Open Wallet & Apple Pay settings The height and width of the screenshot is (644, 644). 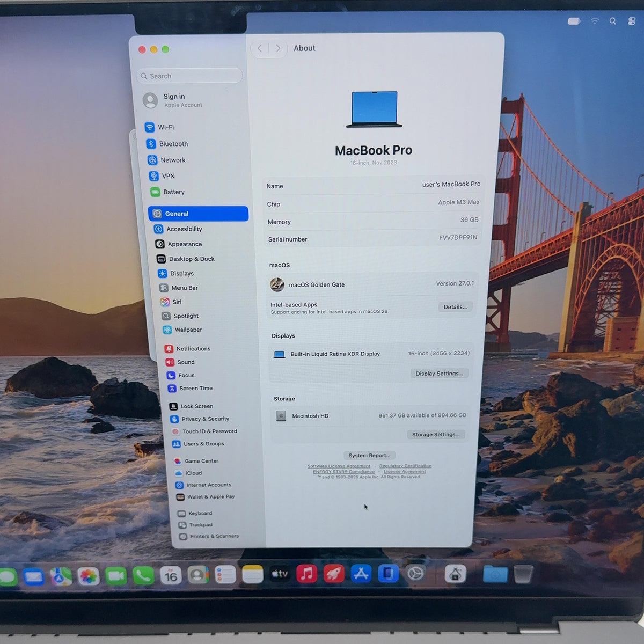pyautogui.click(x=206, y=497)
